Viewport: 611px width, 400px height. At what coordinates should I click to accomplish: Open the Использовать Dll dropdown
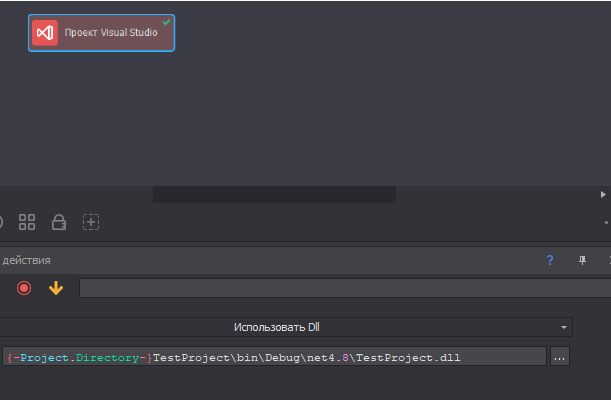pos(286,327)
